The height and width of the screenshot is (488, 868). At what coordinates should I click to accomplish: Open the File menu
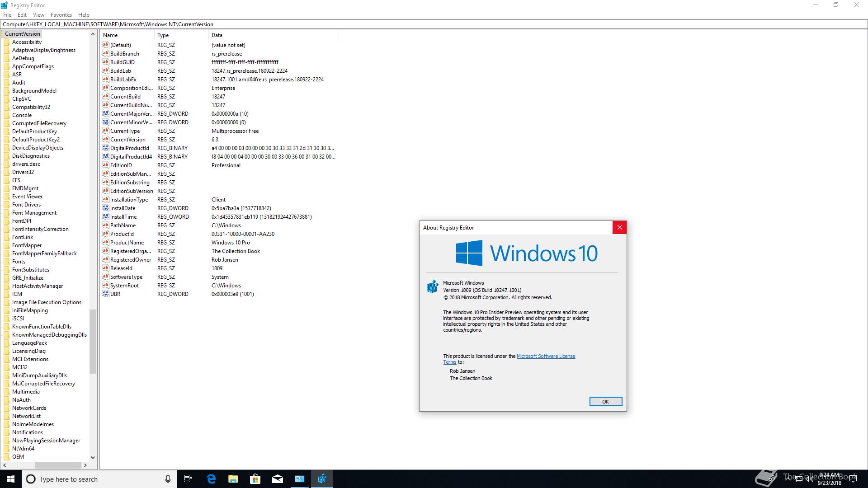[7, 14]
